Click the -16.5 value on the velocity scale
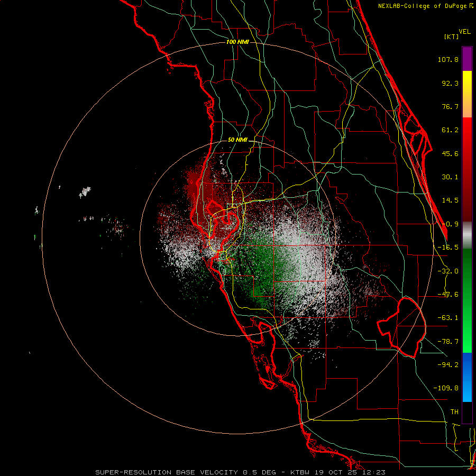The image size is (476, 476). point(448,248)
